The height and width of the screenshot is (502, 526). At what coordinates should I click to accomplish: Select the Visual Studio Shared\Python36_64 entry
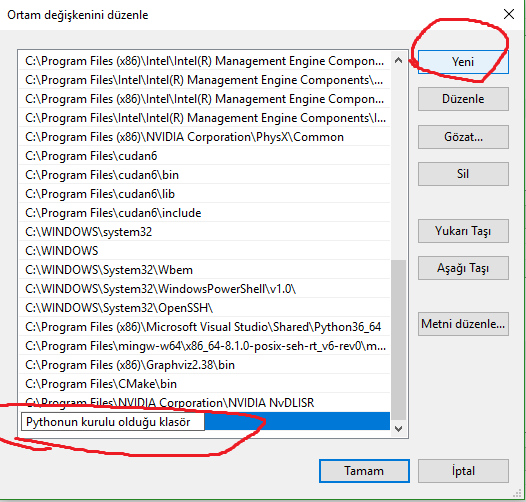[205, 327]
